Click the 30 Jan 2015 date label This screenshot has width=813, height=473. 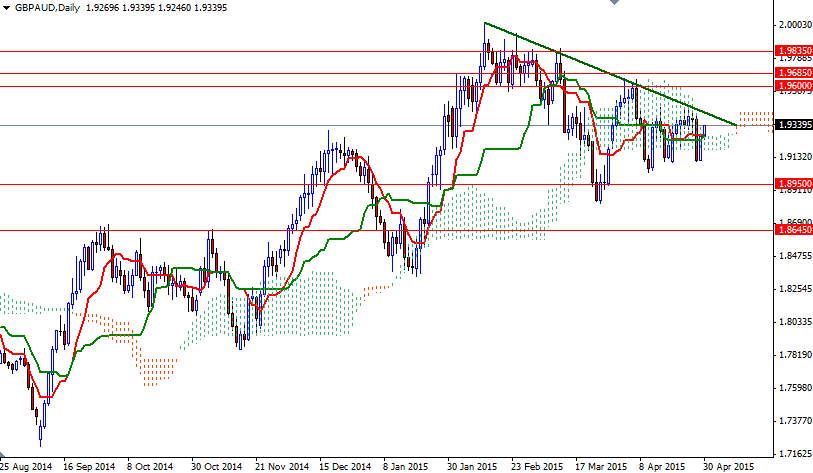click(x=472, y=467)
